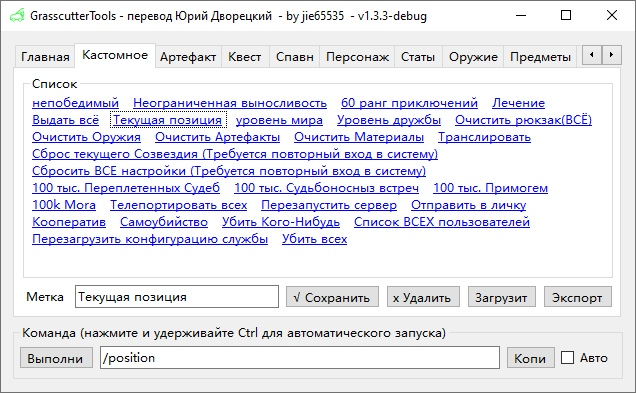Choose 60 ранг приключений link

[x=409, y=103]
